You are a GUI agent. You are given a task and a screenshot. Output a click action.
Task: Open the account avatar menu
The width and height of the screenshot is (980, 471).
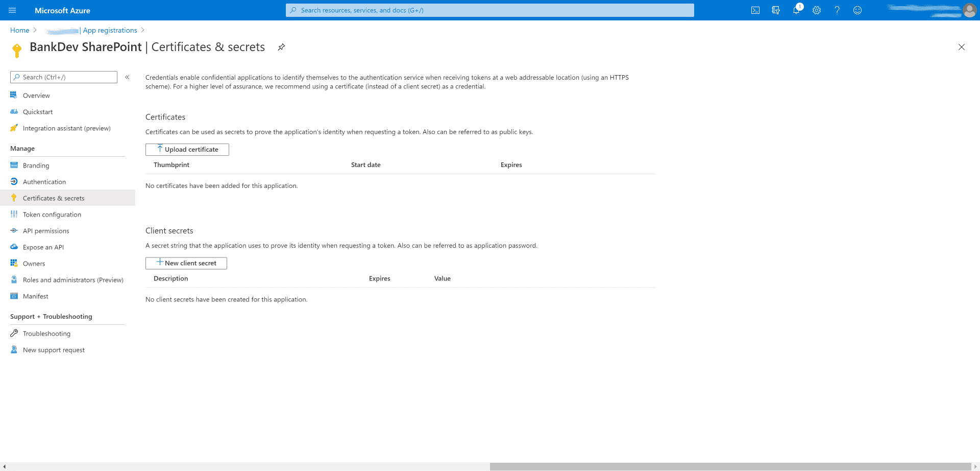coord(969,10)
